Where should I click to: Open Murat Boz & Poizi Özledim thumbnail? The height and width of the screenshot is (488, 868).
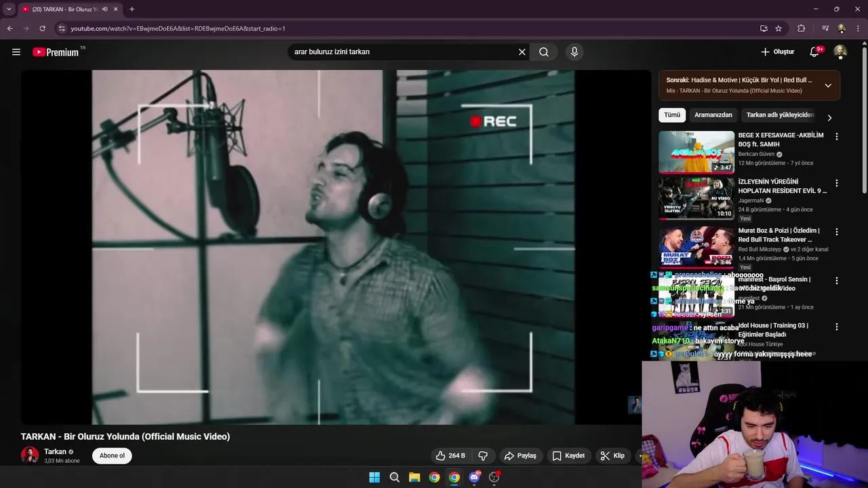(696, 247)
